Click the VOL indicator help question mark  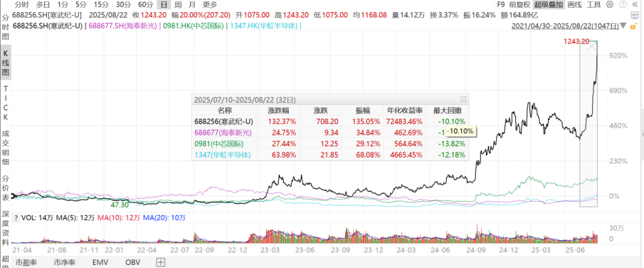click(x=16, y=218)
